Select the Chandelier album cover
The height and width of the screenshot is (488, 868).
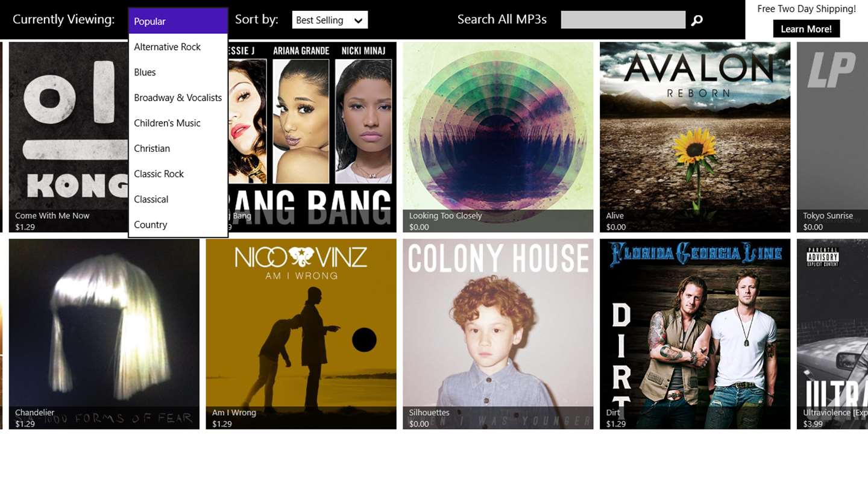(x=104, y=334)
